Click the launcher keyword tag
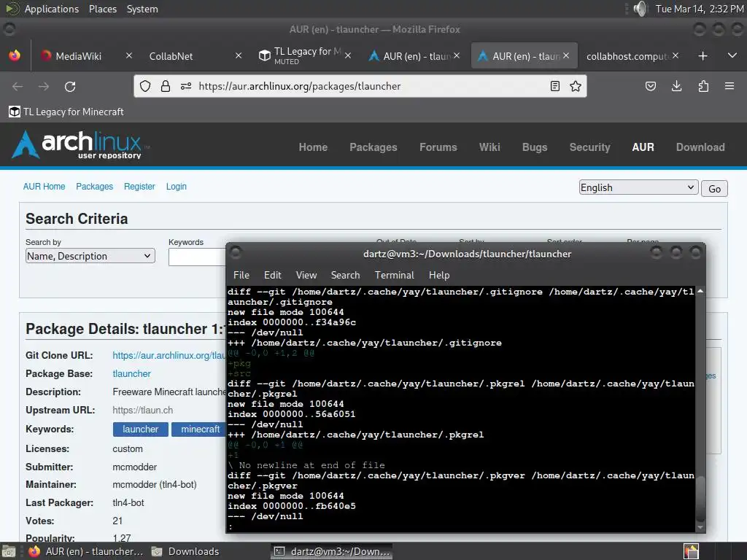The width and height of the screenshot is (747, 560). click(x=141, y=429)
